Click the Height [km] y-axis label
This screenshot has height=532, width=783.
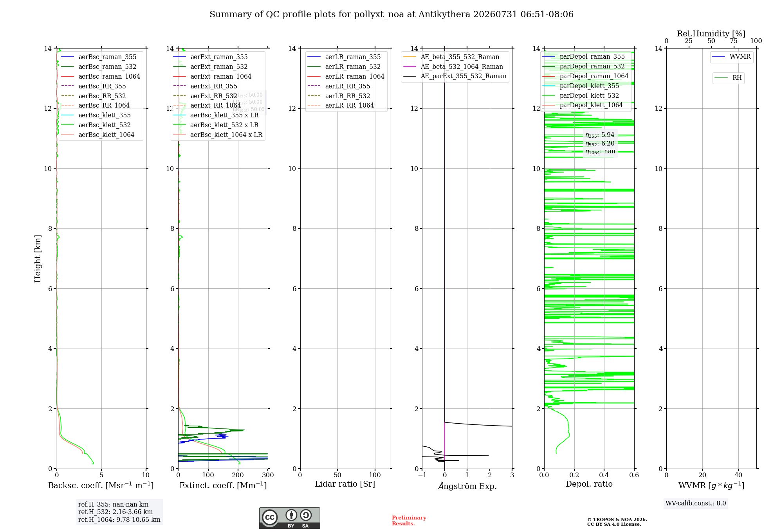(x=38, y=259)
